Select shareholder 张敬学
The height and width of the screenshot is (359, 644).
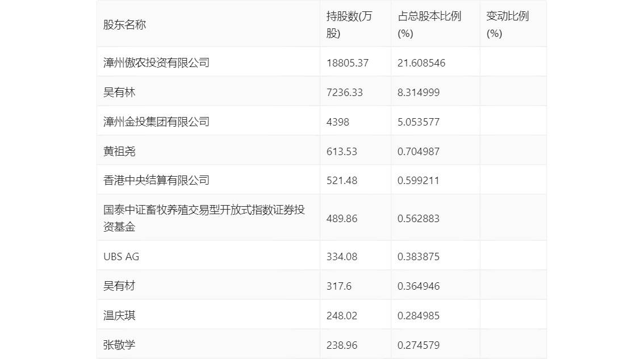(x=119, y=345)
